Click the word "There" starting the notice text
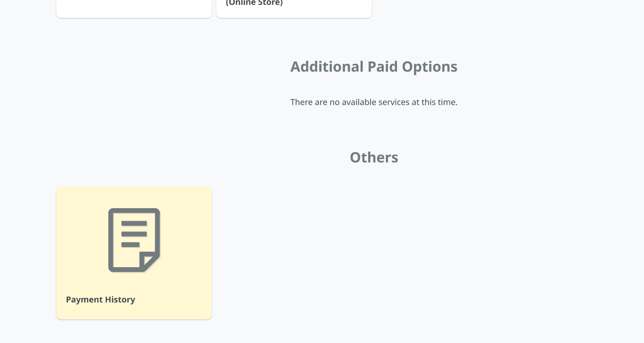Viewport: 644px width, 343px height. (x=301, y=102)
